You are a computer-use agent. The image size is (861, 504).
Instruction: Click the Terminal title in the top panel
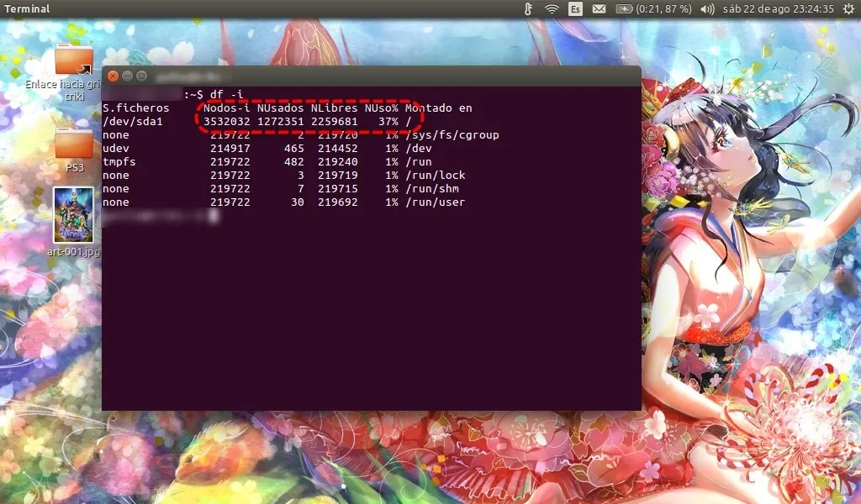click(x=28, y=9)
